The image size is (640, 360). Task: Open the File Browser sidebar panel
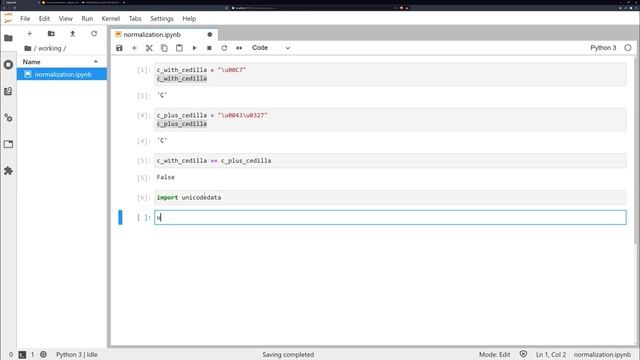pos(8,38)
